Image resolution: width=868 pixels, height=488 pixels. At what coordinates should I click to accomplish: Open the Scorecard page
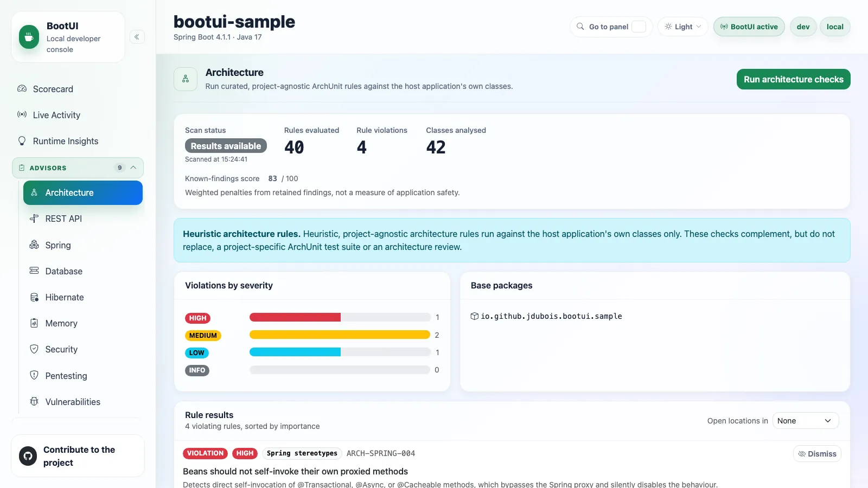point(78,89)
